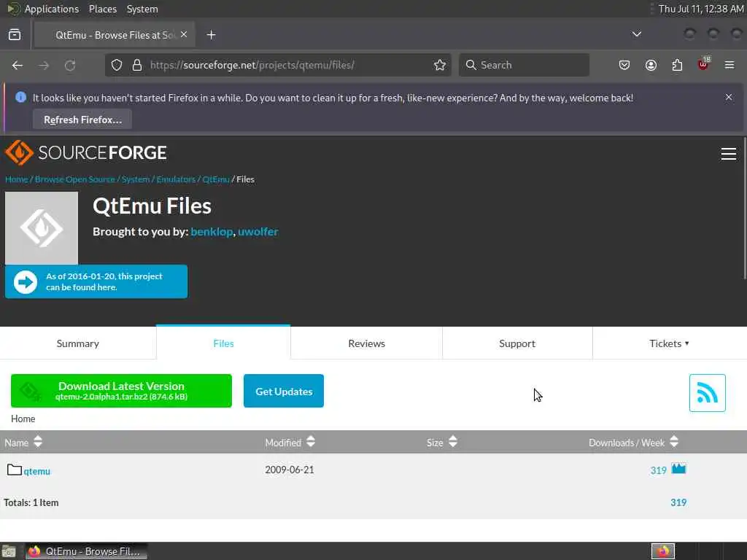Click the Home path label above table
Image resolution: width=747 pixels, height=560 pixels.
pos(23,419)
